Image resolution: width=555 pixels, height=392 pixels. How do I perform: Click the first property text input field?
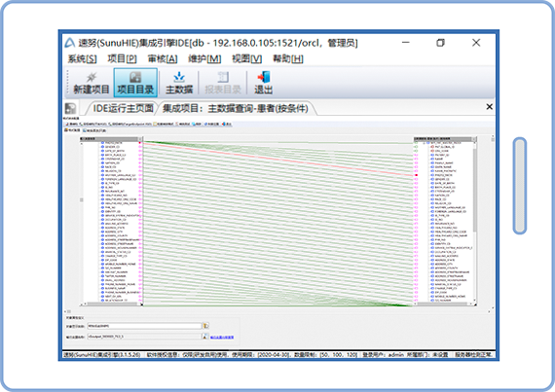pyautogui.click(x=144, y=326)
